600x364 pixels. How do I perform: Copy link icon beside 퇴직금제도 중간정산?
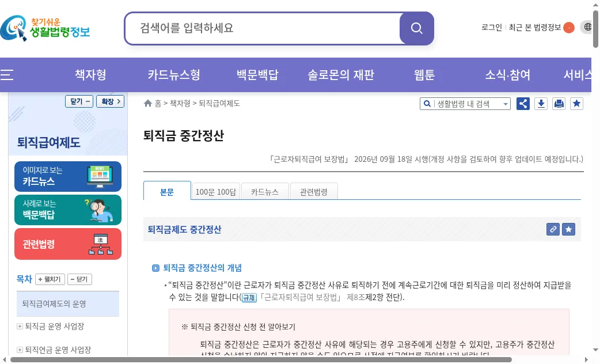553,229
